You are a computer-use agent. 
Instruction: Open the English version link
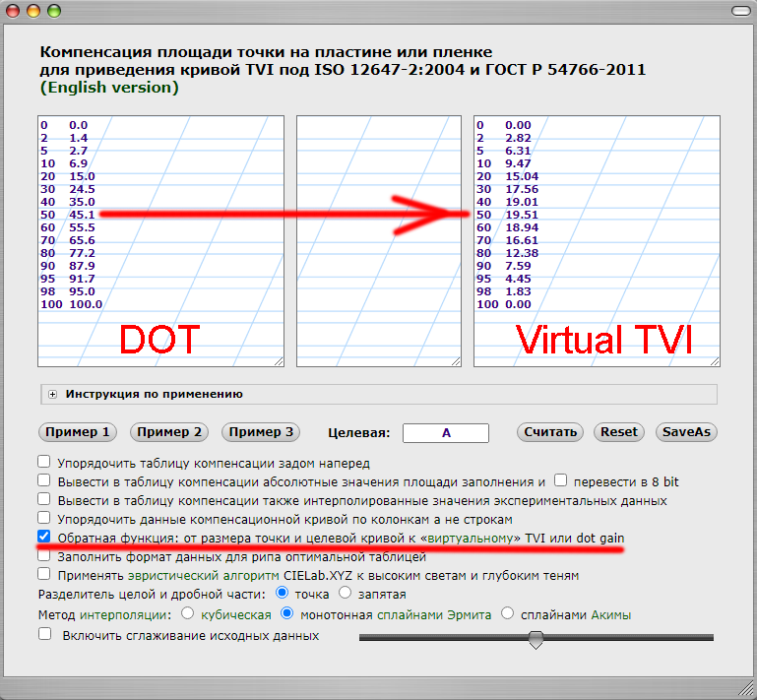[x=109, y=88]
